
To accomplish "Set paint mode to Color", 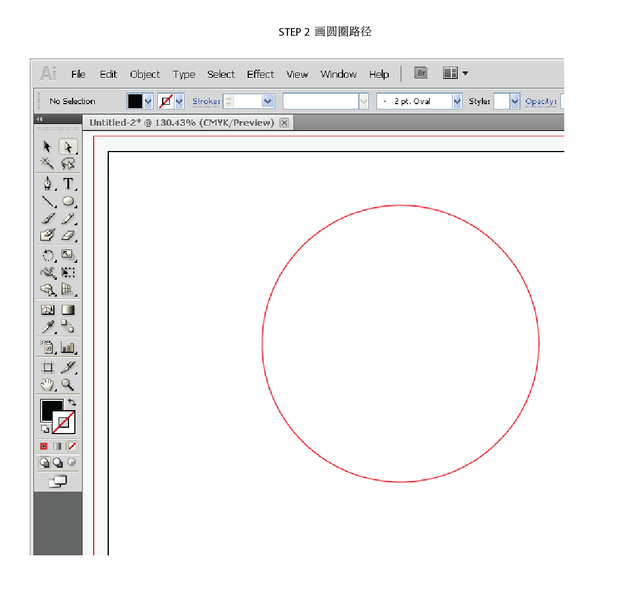I will pos(44,446).
